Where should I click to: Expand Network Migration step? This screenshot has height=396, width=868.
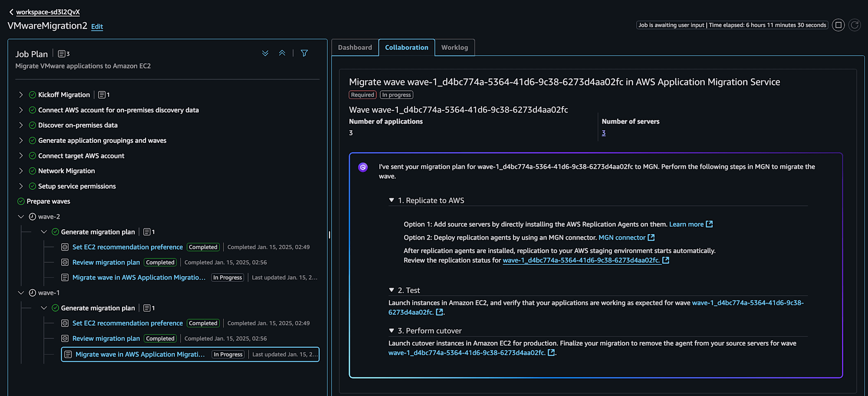point(21,171)
